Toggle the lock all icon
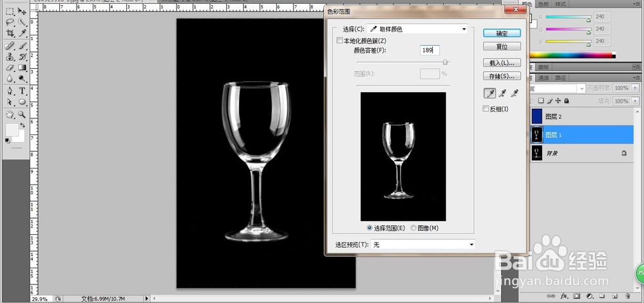Image resolution: width=644 pixels, height=303 pixels. click(x=566, y=100)
